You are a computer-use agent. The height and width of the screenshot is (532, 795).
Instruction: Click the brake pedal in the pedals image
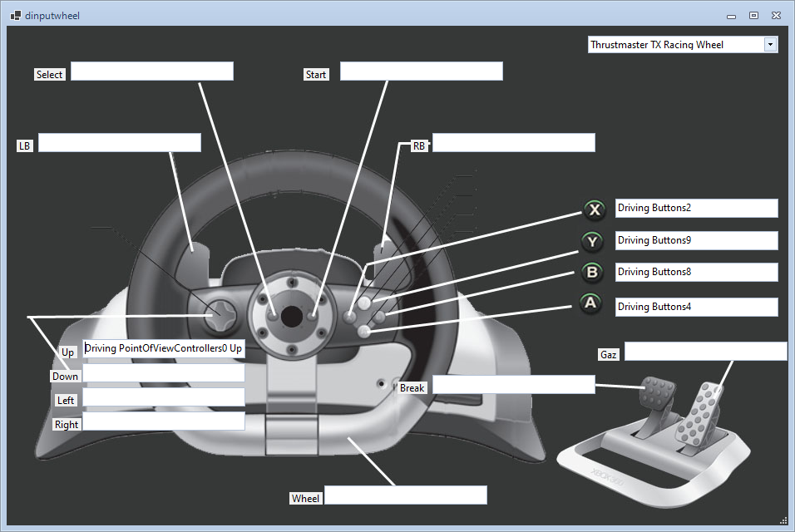tap(658, 392)
